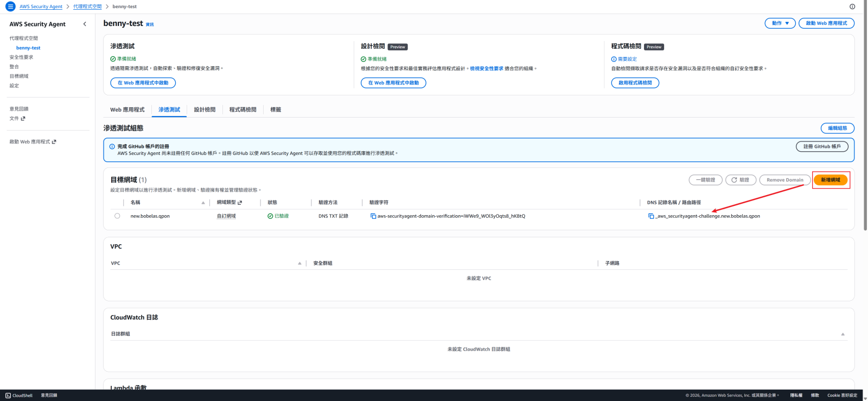This screenshot has height=401, width=868.
Task: Collapse the AWS Security Agent sidebar
Action: [x=85, y=24]
